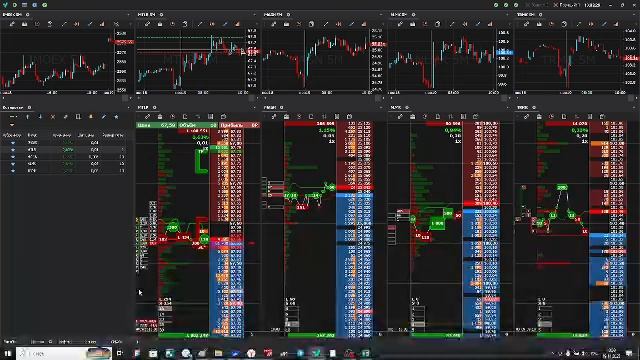640x360 pixels.
Task: Open toolbar overflow arrow in leftmost chart toolbar
Action: (x=130, y=24)
